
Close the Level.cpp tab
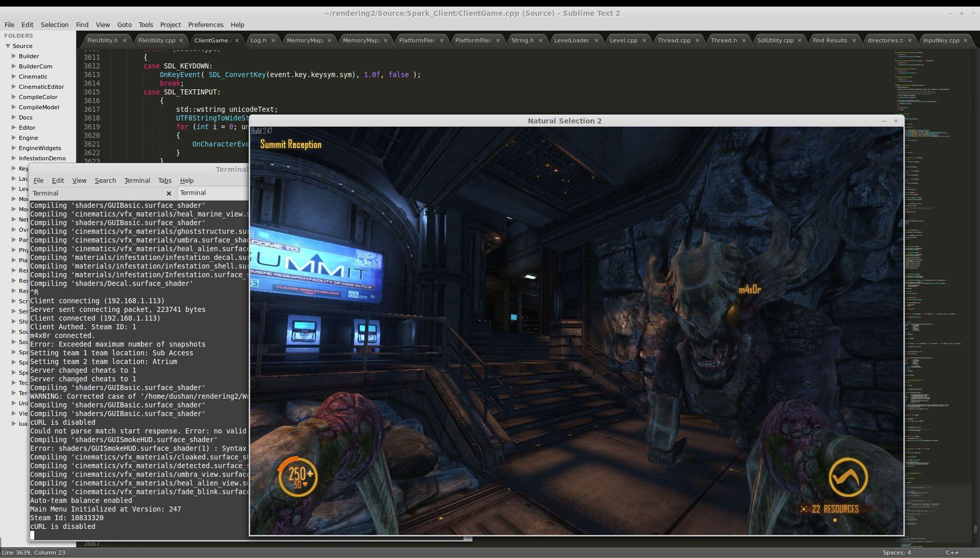[x=644, y=40]
